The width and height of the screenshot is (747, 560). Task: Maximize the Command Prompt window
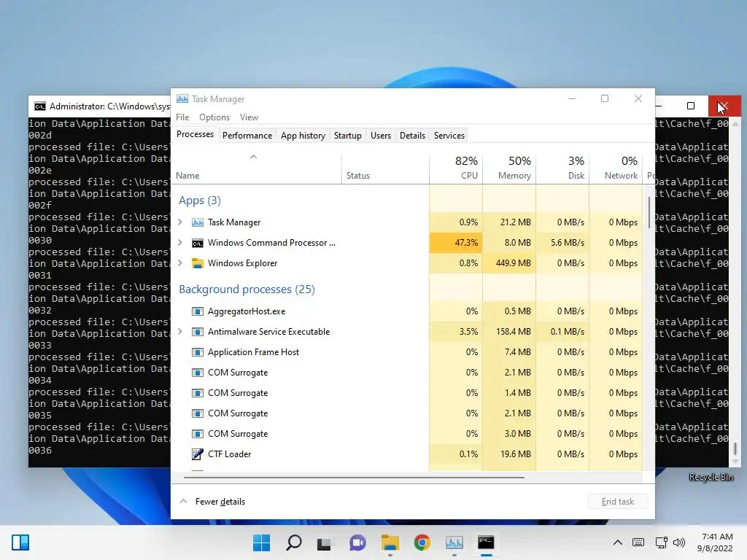(690, 106)
